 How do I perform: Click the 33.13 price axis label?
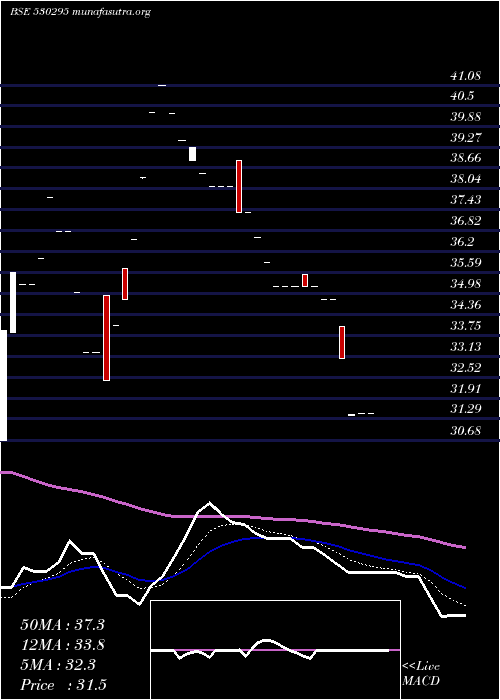click(465, 346)
